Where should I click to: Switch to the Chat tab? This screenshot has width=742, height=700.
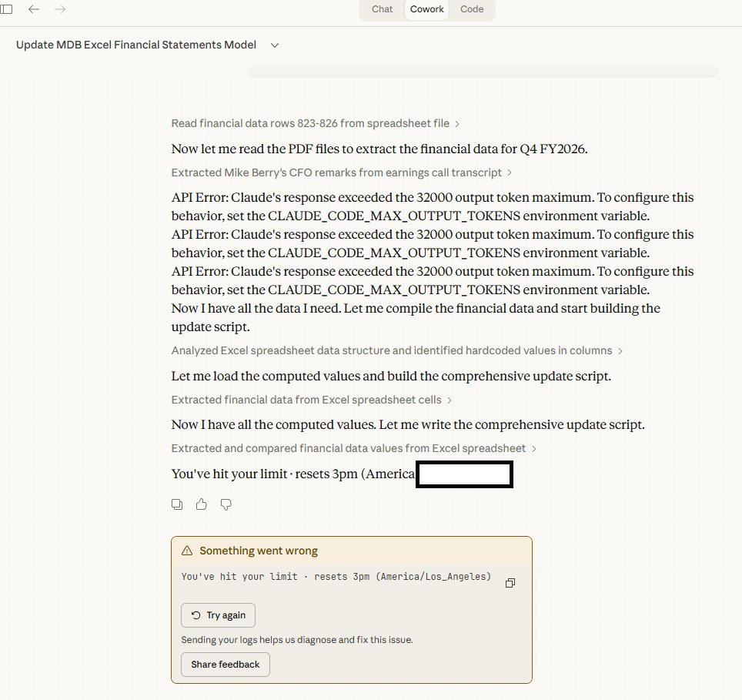tap(382, 9)
